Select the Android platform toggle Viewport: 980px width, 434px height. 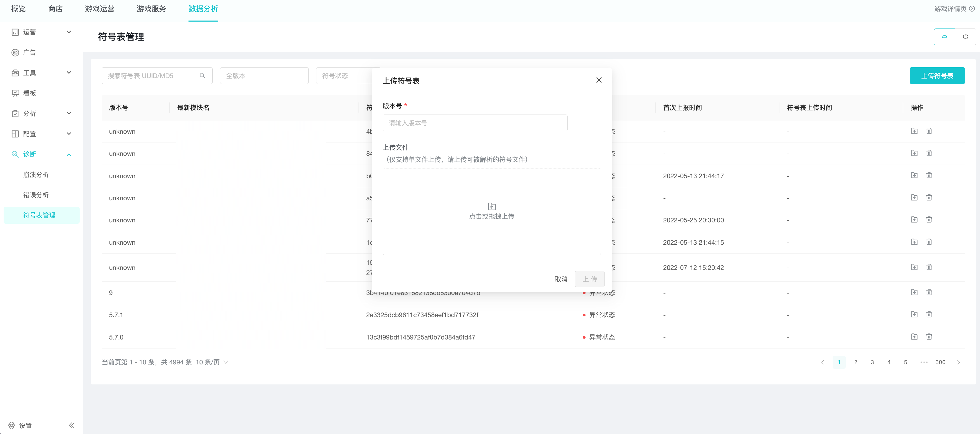tap(945, 36)
